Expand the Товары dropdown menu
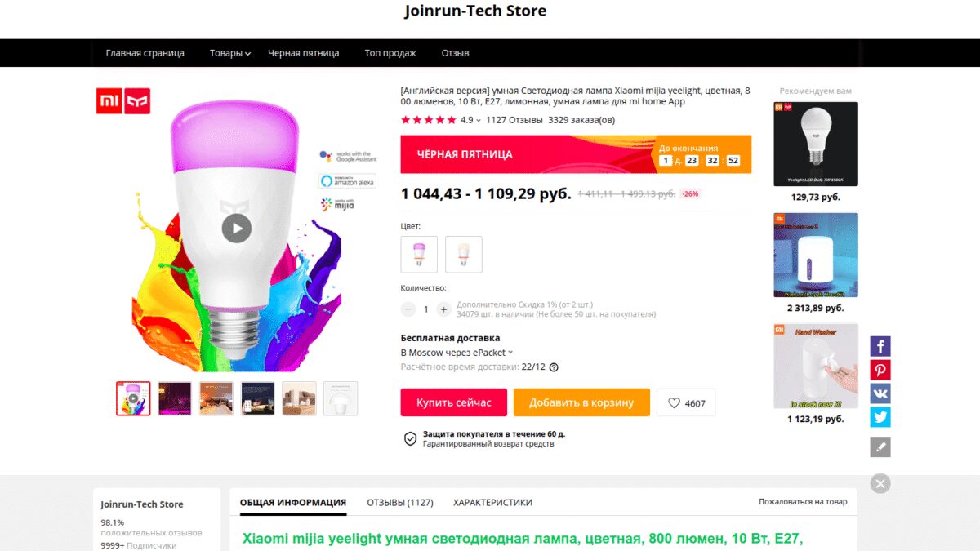The height and width of the screenshot is (551, 980). (229, 53)
